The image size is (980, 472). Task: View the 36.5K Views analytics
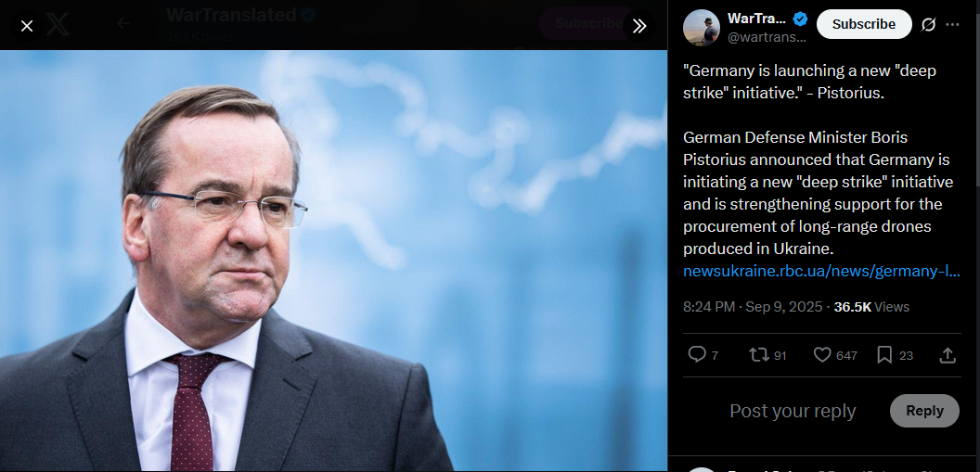(x=871, y=307)
